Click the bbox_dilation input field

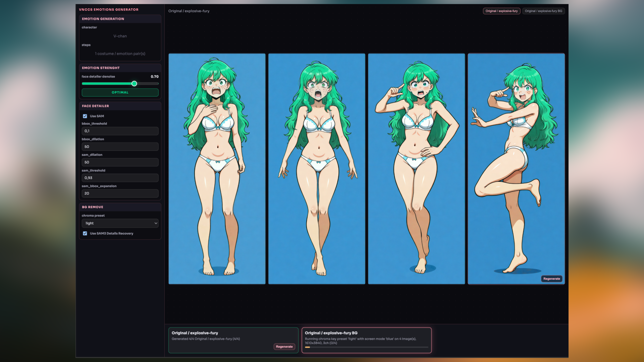point(120,146)
